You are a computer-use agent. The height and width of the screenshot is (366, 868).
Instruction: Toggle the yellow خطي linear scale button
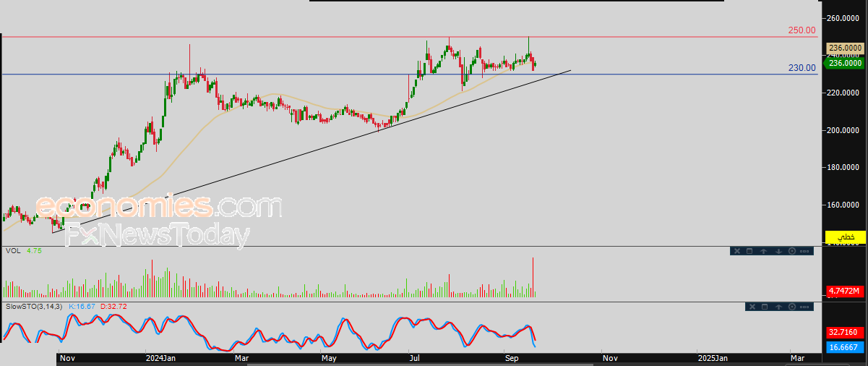(x=845, y=237)
